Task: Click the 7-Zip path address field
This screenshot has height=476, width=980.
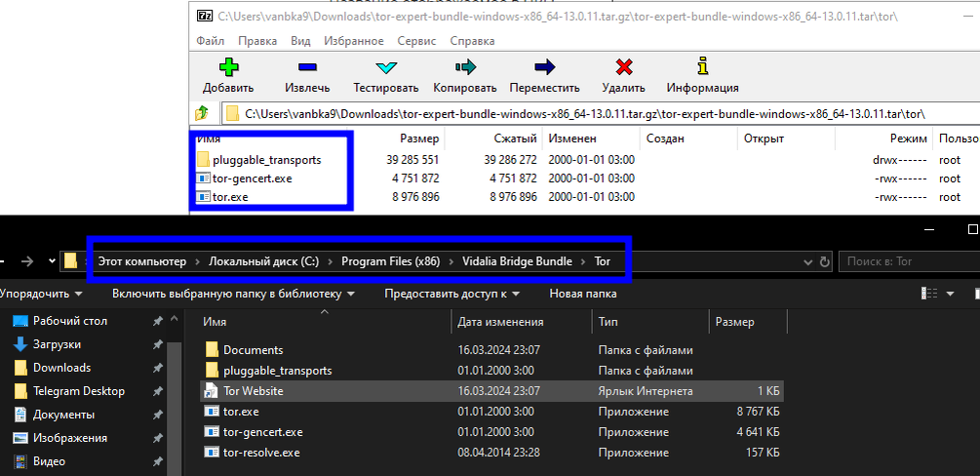Action: [600, 114]
